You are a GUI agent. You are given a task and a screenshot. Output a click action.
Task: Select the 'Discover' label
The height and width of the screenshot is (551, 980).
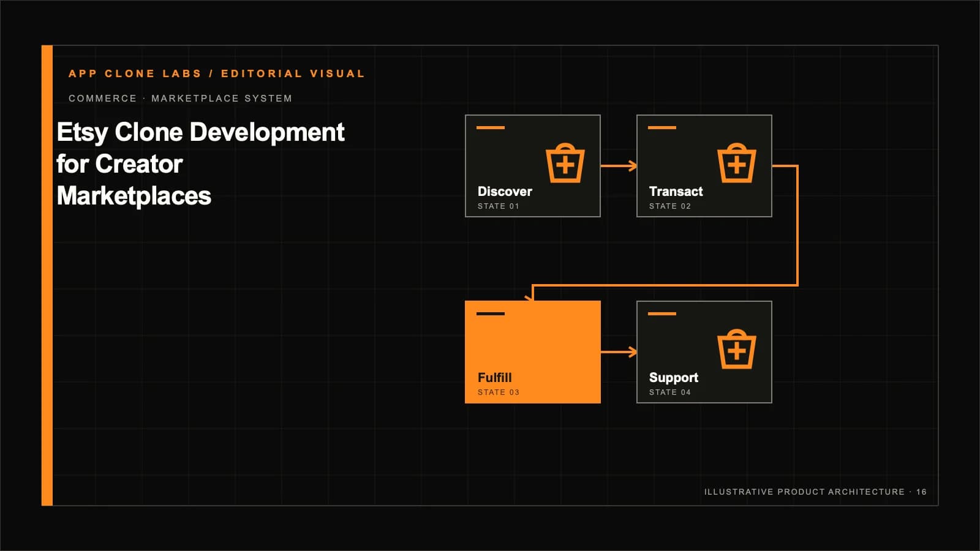(505, 191)
